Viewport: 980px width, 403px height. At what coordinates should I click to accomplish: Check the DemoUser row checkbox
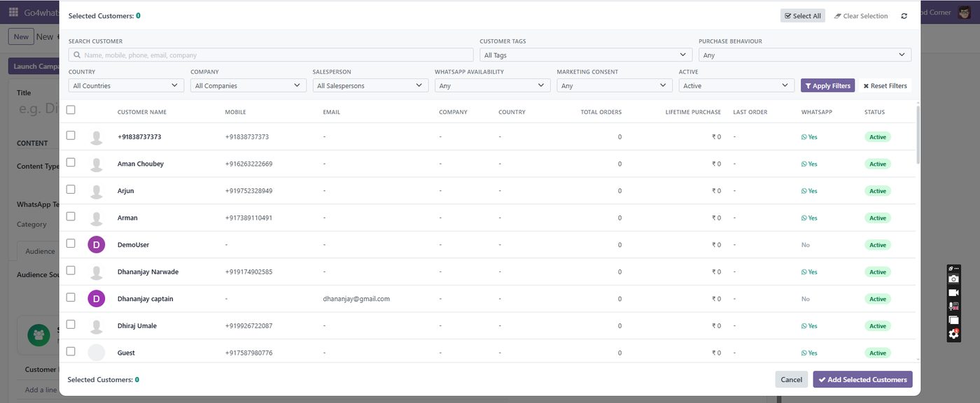[x=71, y=243]
